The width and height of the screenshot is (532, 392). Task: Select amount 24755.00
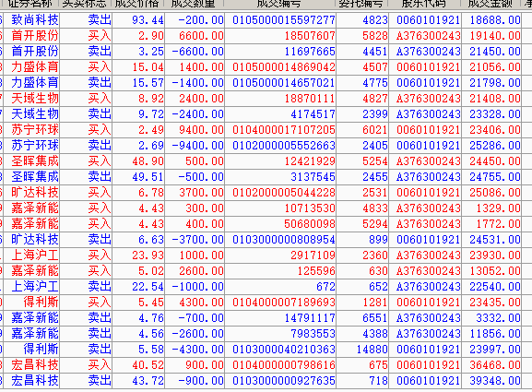495,177
